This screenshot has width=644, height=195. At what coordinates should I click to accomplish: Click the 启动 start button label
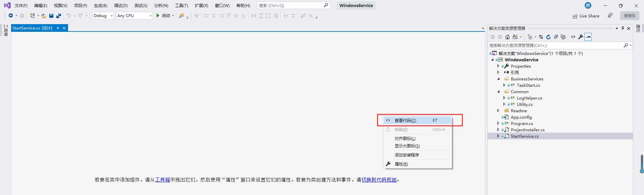[166, 16]
